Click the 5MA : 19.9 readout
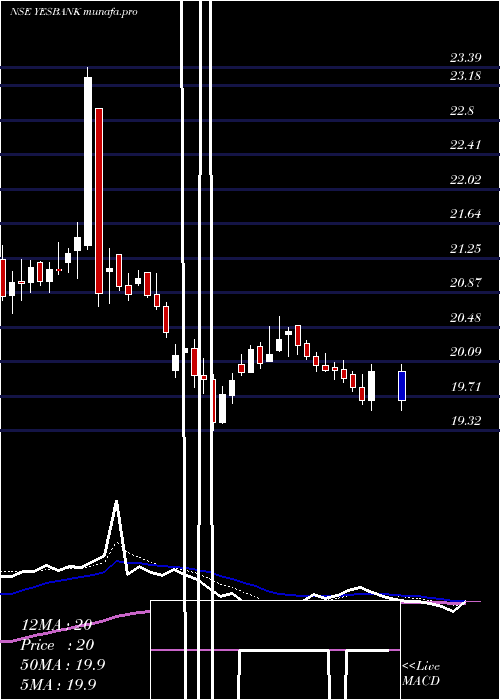 [x=58, y=684]
